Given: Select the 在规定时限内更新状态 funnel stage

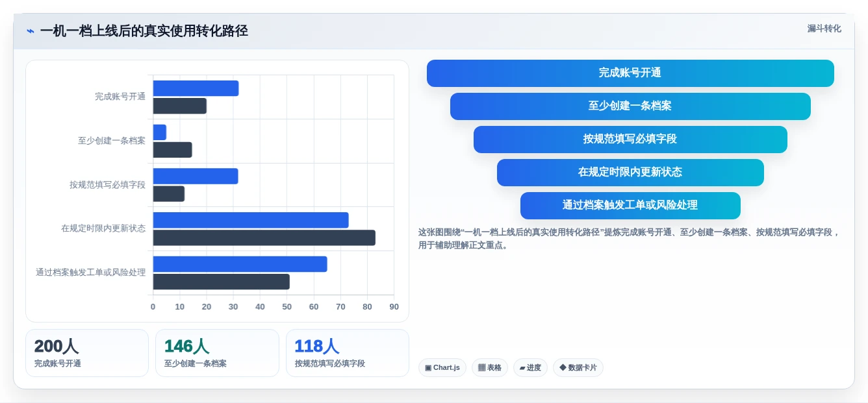Looking at the screenshot, I should coord(630,173).
